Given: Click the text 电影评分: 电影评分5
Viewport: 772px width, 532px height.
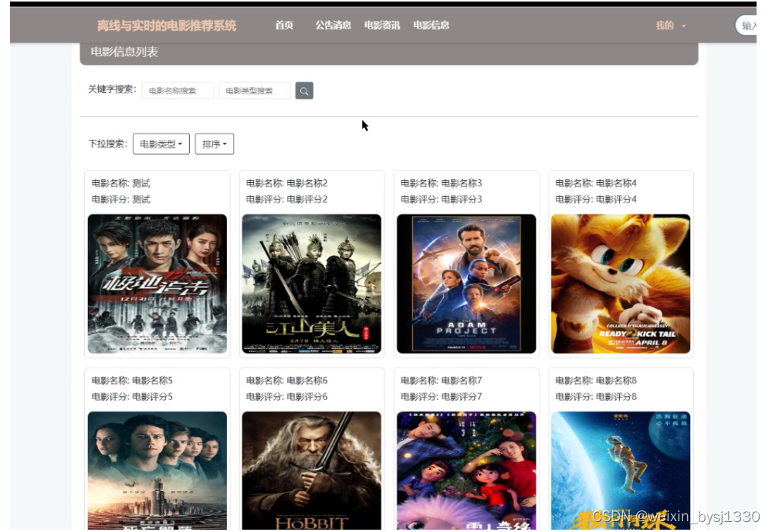Looking at the screenshot, I should tap(132, 397).
